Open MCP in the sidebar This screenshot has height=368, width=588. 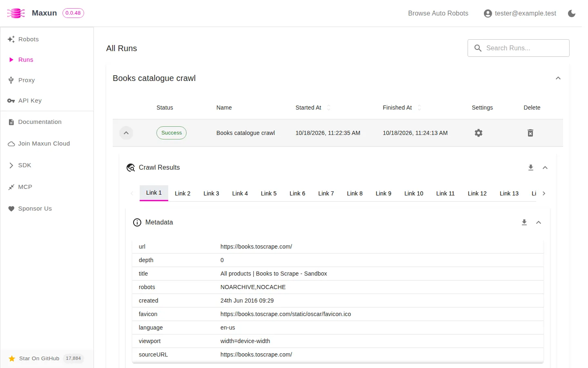[47, 187]
